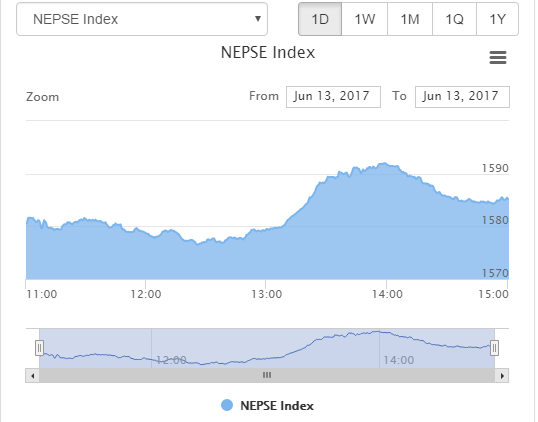Click the navigator left range handle
This screenshot has height=422, width=538.
point(39,348)
